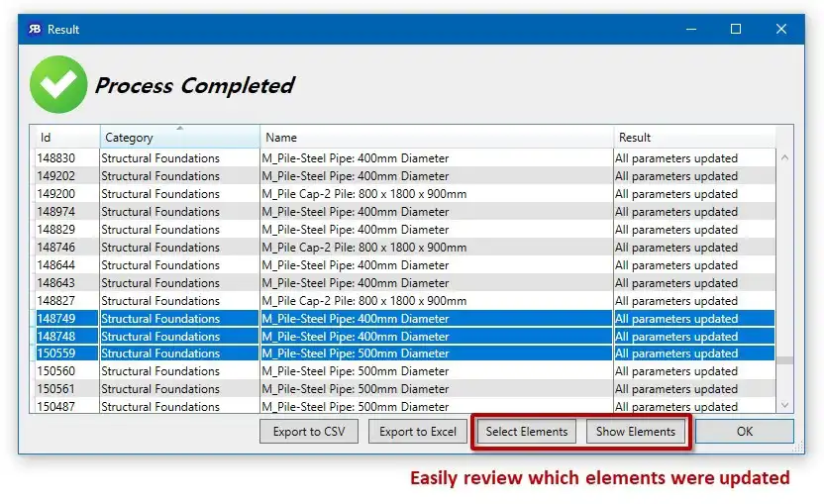The image size is (824, 504).
Task: Click Show Elements button
Action: point(636,432)
